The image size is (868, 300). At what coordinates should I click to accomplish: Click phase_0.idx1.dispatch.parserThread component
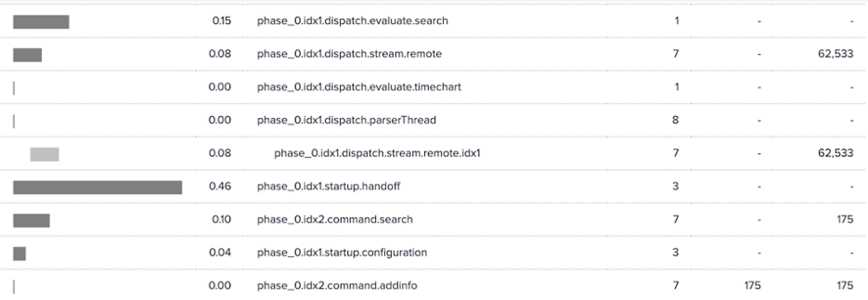click(347, 120)
